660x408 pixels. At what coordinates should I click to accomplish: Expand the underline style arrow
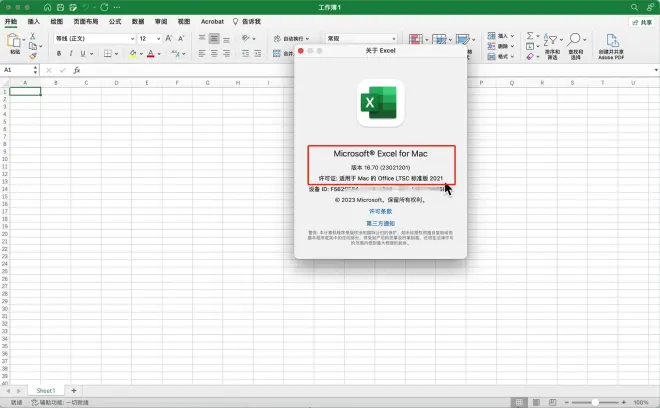[91, 54]
